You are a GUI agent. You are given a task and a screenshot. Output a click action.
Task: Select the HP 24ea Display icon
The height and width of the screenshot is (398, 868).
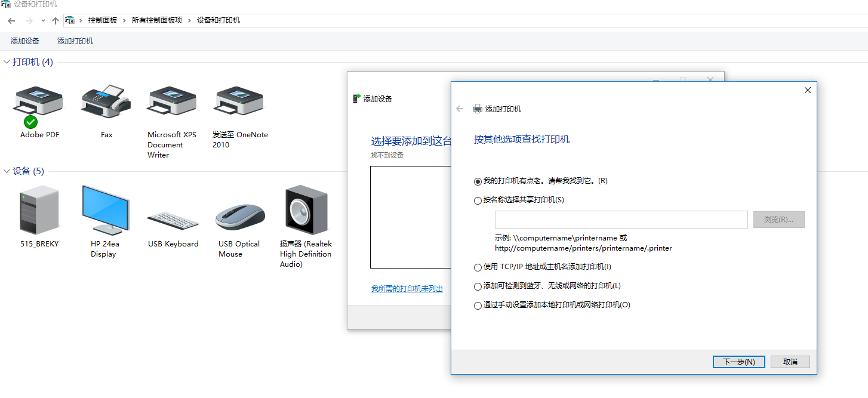click(x=106, y=209)
